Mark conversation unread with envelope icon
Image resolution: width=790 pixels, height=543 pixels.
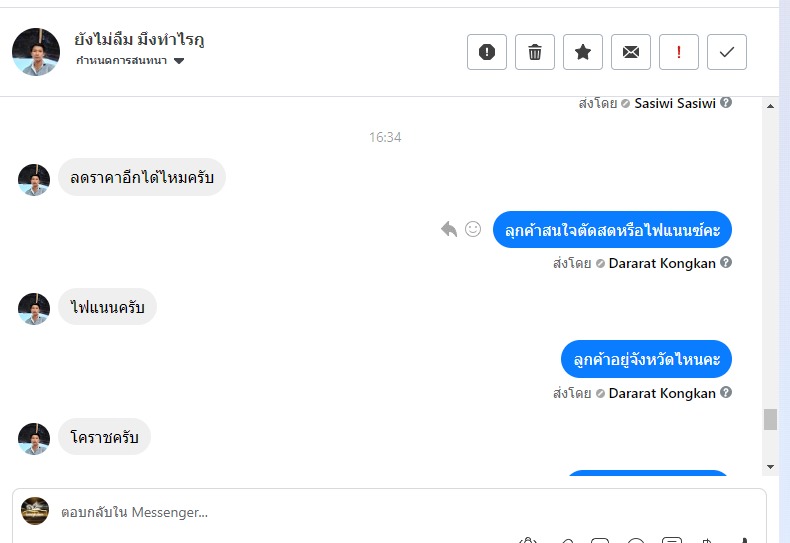[x=631, y=52]
